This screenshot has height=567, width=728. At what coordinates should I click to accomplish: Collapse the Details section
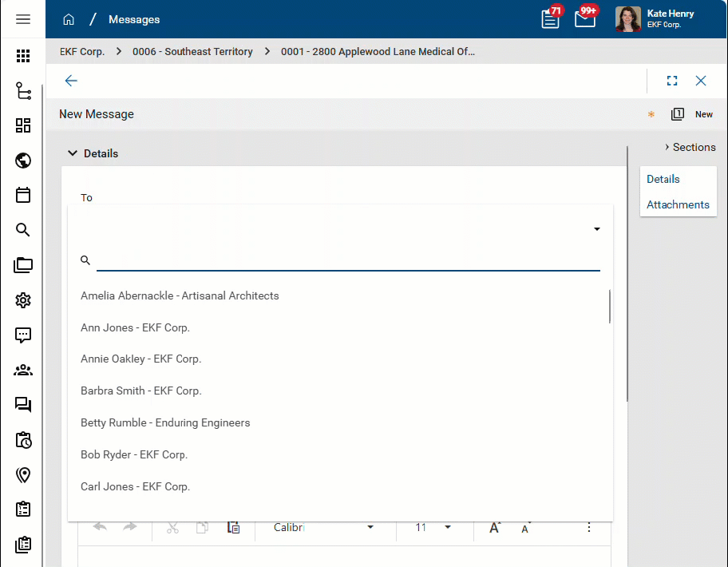[73, 153]
